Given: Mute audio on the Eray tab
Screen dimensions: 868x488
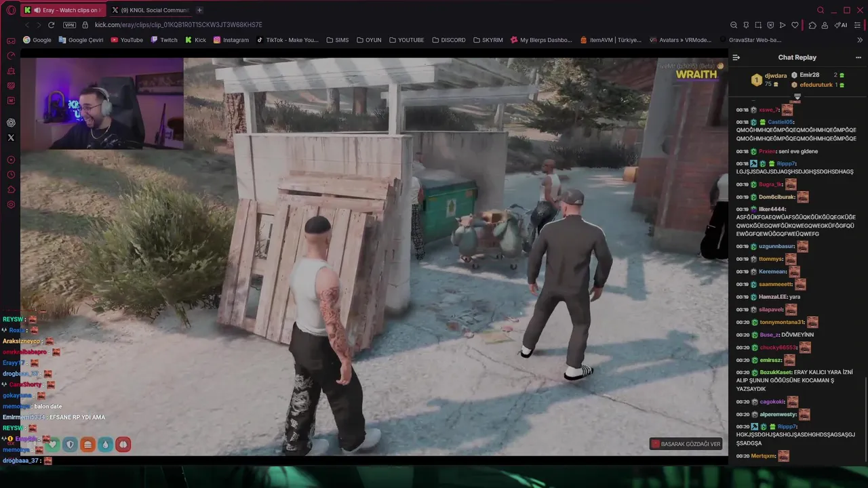Looking at the screenshot, I should [37, 10].
